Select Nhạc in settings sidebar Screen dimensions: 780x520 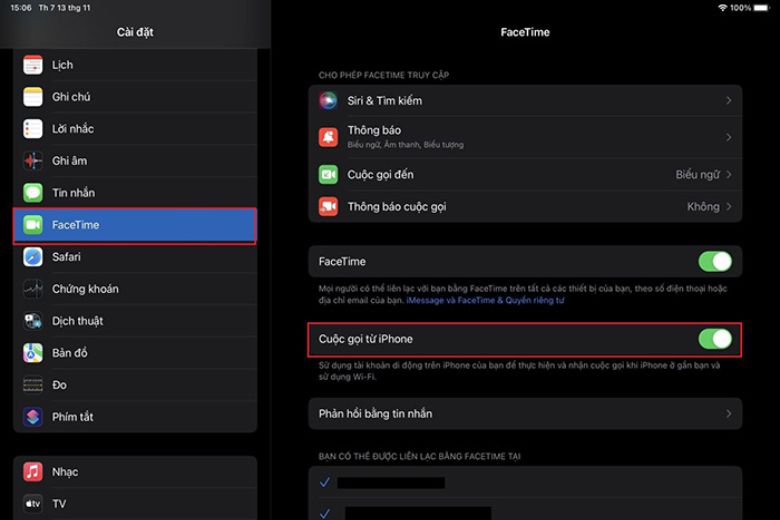(135, 472)
